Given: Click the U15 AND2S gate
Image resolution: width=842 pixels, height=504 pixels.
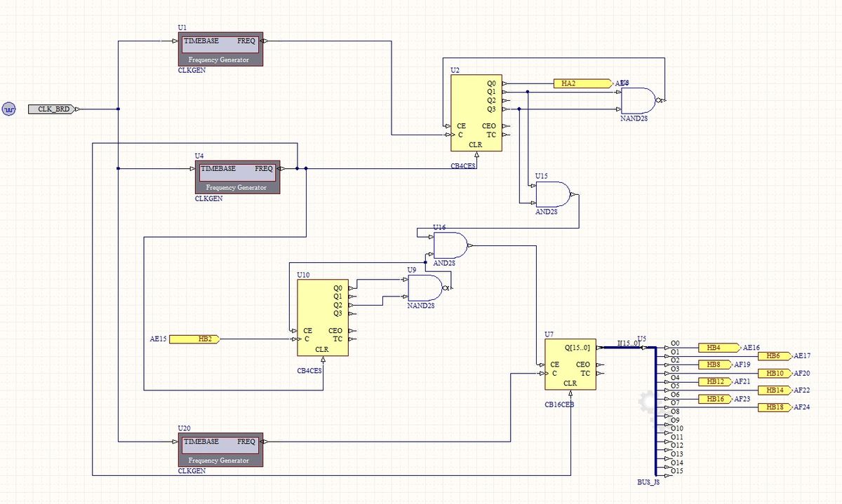Looking at the screenshot, I should pos(552,194).
